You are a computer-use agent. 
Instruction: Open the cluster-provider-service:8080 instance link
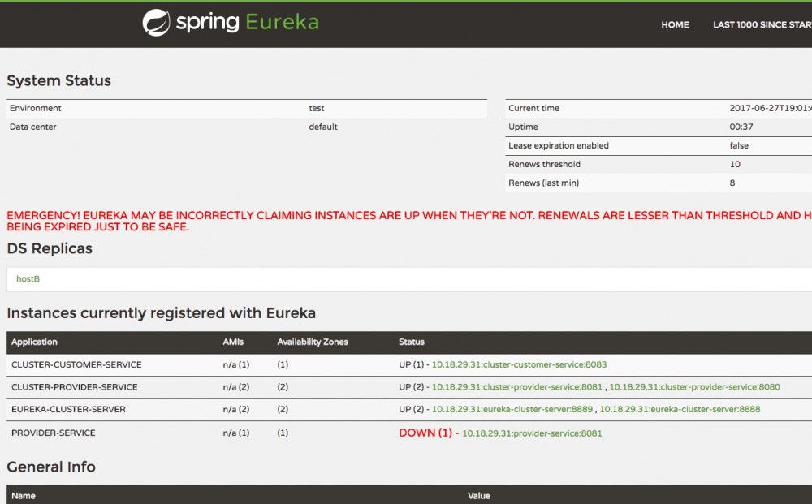coord(694,387)
